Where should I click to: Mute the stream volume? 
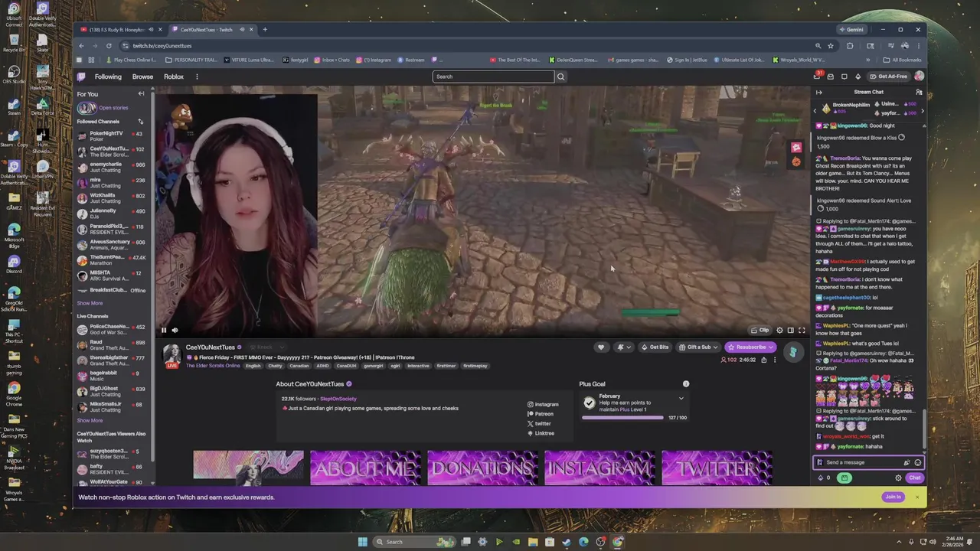pos(175,331)
